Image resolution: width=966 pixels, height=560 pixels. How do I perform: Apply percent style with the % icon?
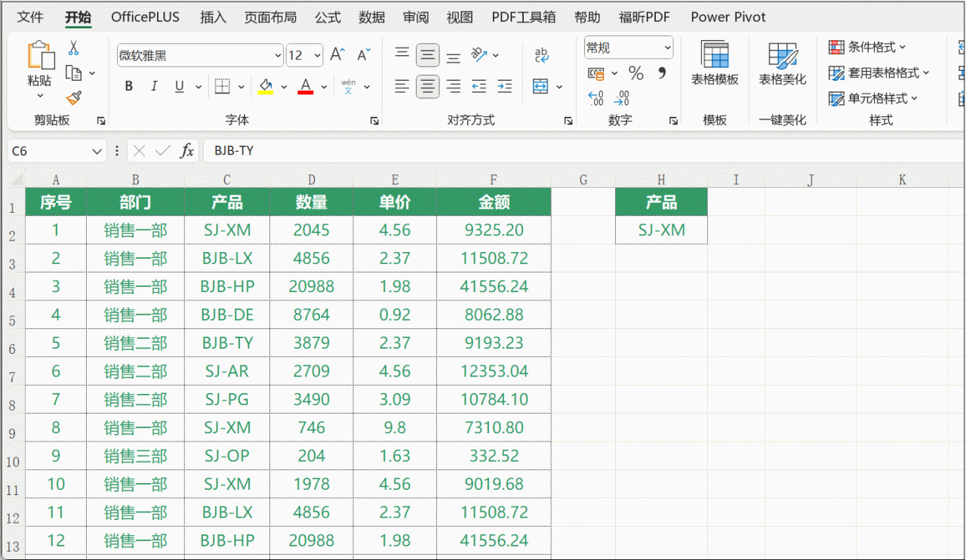click(x=636, y=73)
